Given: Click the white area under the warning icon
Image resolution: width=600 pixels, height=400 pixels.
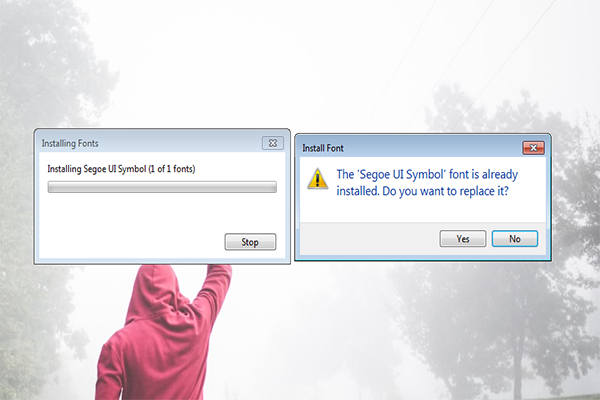Looking at the screenshot, I should pyautogui.click(x=318, y=207).
